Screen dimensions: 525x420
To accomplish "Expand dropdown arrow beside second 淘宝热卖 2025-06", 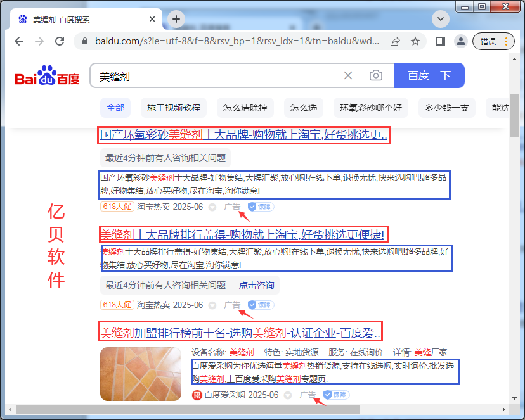I will click(212, 305).
